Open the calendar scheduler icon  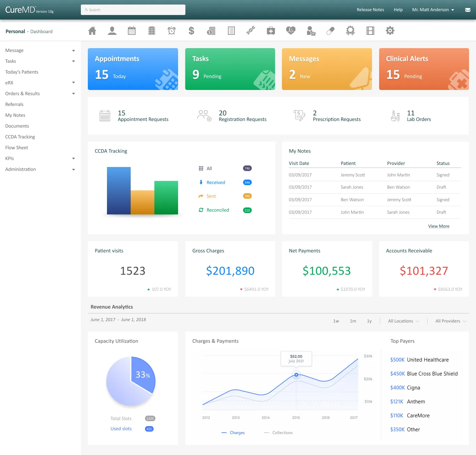tap(132, 31)
